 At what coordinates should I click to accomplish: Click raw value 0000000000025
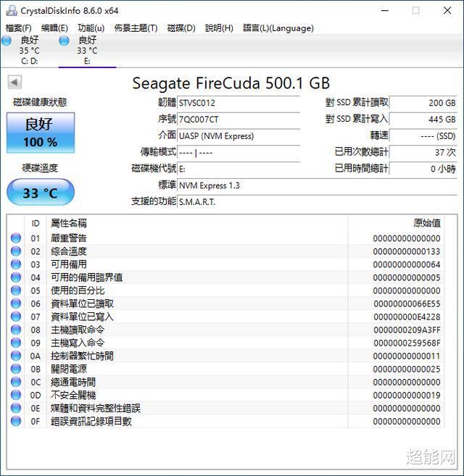407,369
